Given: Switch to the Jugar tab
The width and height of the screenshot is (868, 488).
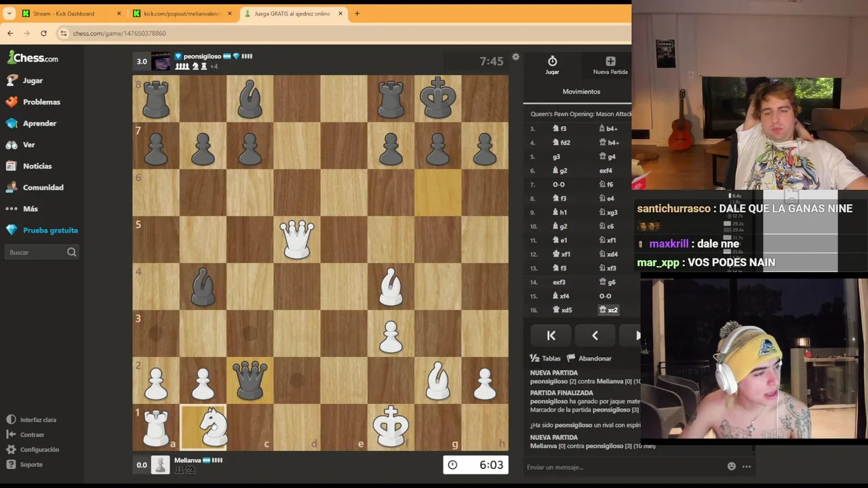Looking at the screenshot, I should [x=552, y=65].
